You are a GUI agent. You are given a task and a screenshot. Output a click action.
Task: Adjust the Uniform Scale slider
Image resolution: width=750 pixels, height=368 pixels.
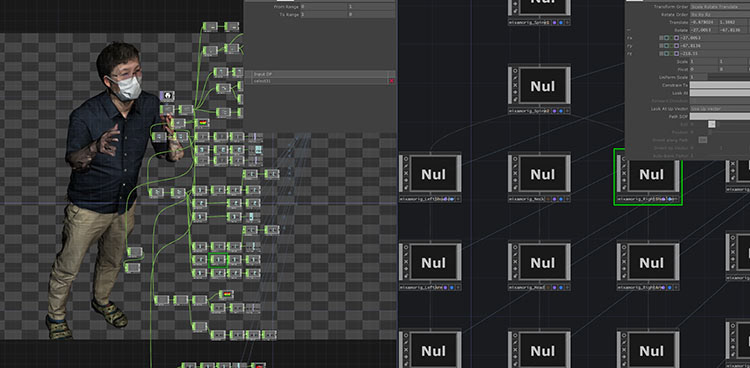point(720,77)
